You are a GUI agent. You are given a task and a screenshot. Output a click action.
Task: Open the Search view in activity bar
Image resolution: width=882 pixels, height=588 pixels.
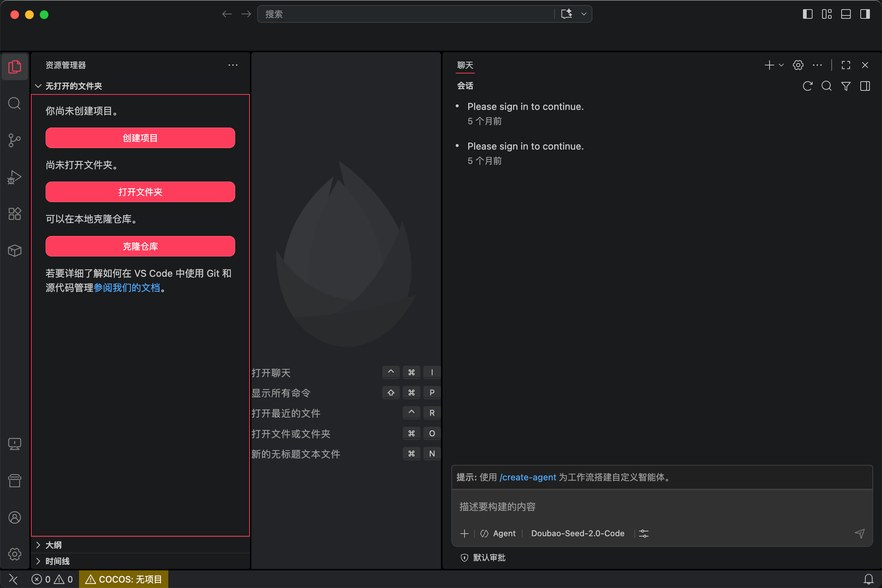pyautogui.click(x=14, y=103)
